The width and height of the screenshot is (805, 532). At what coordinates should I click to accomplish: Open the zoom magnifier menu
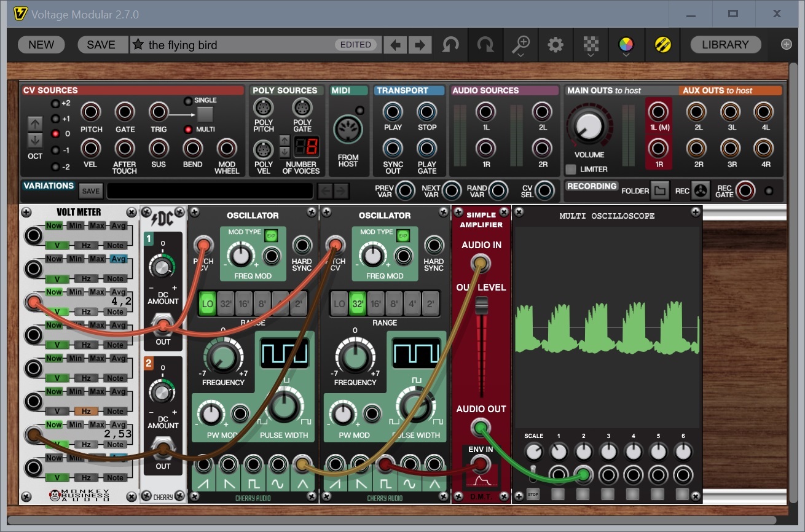[x=521, y=45]
